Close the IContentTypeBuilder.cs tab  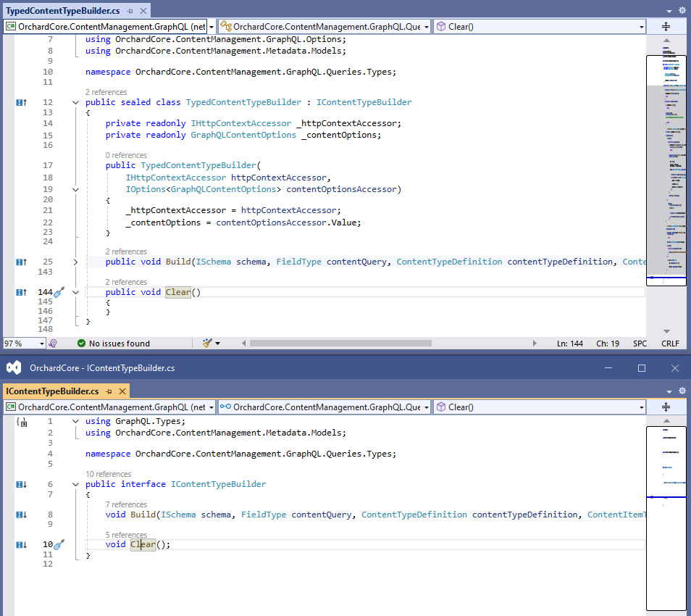tap(122, 391)
